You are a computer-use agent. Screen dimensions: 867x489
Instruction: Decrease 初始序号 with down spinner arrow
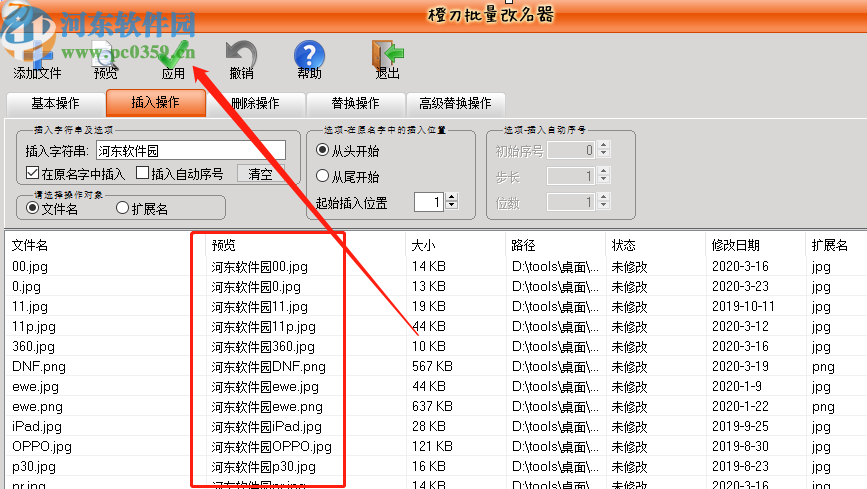pyautogui.click(x=604, y=154)
